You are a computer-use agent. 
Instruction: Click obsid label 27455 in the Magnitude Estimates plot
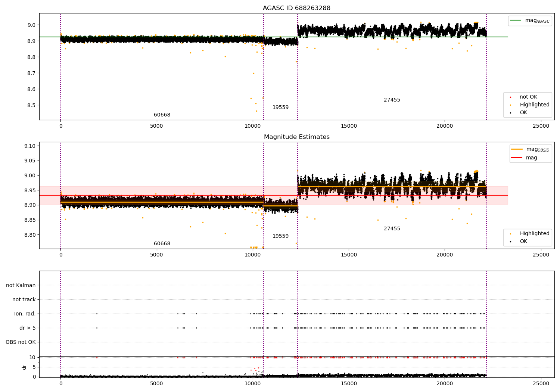pos(392,229)
